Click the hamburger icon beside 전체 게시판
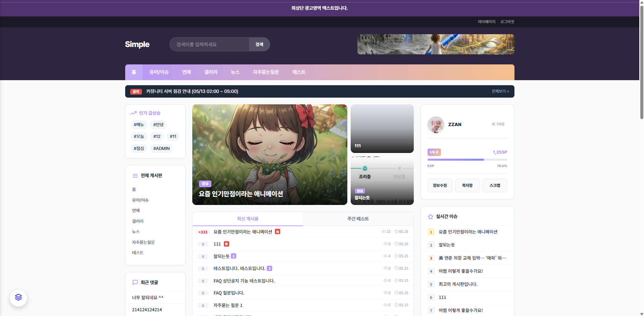 point(135,176)
